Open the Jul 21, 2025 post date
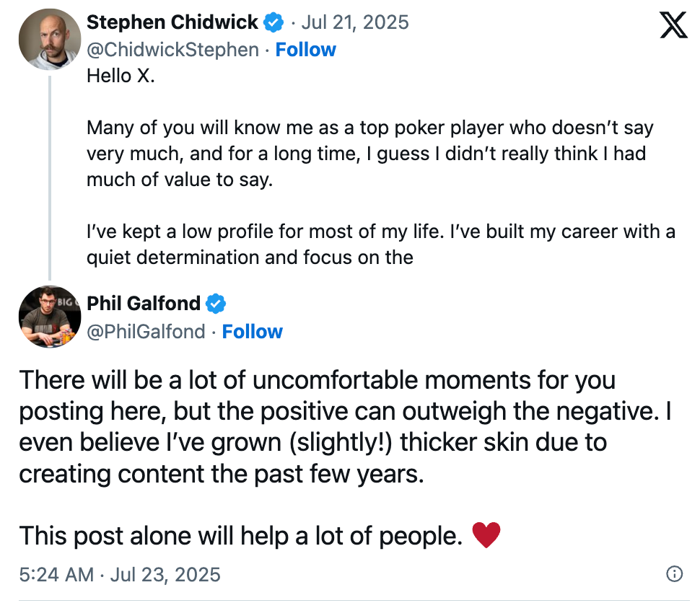Screen dimensions: 700x603 [355, 22]
